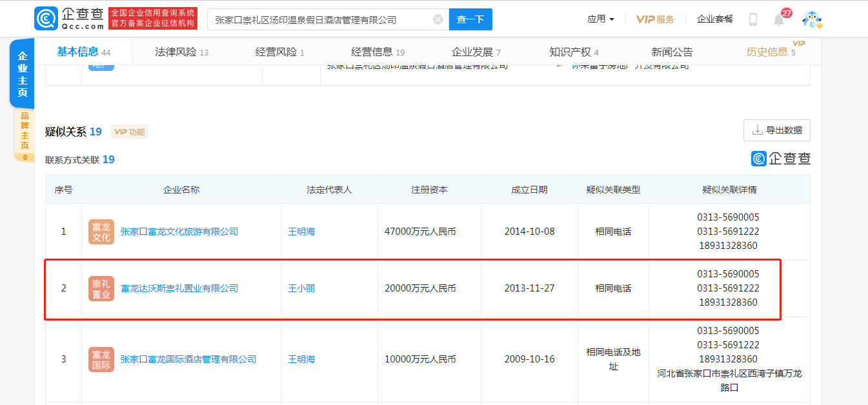Click the 注册资本 column header
The image size is (868, 405).
click(429, 190)
